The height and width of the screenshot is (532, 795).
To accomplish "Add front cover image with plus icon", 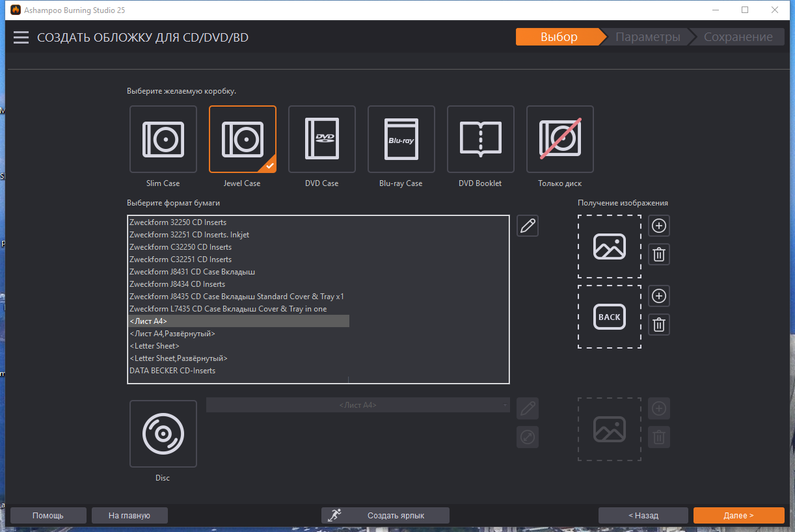I will click(659, 226).
